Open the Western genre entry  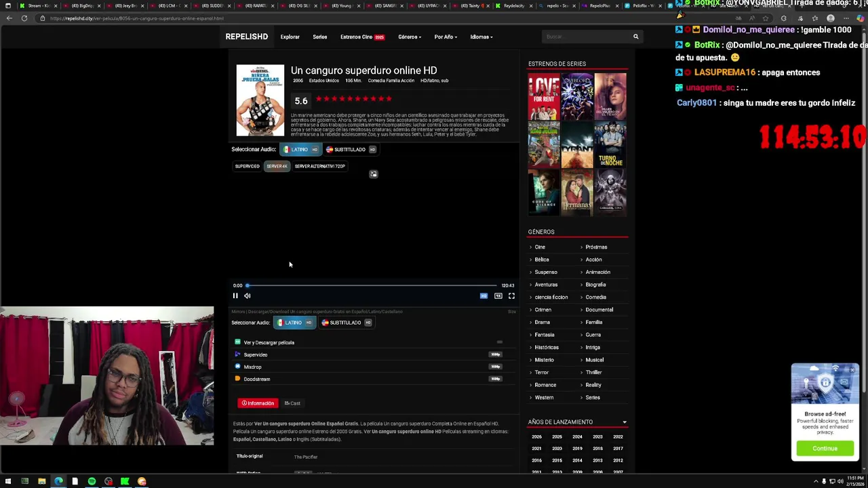pos(544,398)
